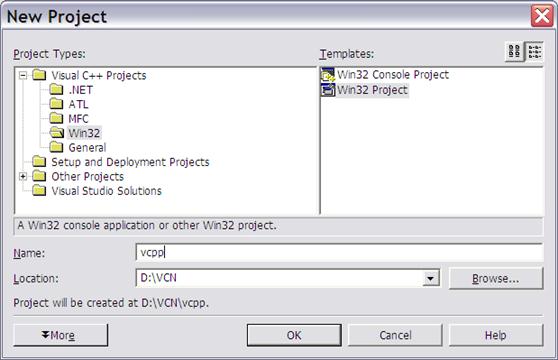This screenshot has width=558, height=360.
Task: Select Setup and Deployment Projects type
Action: 130,162
